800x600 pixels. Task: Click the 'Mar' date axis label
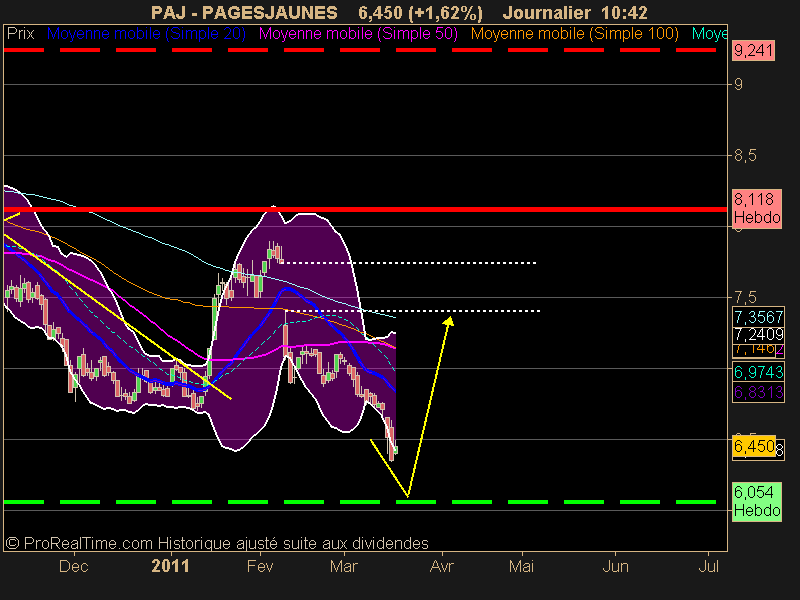pos(344,566)
